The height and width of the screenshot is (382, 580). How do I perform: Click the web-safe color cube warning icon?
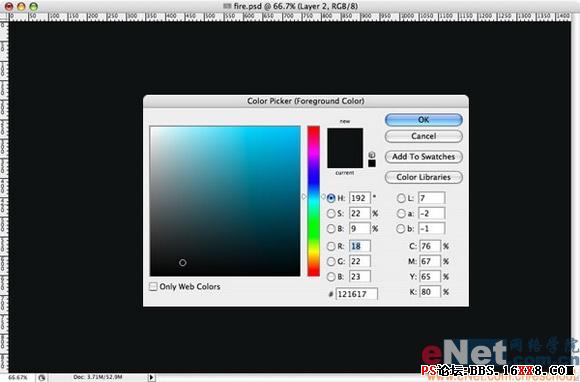tap(372, 155)
